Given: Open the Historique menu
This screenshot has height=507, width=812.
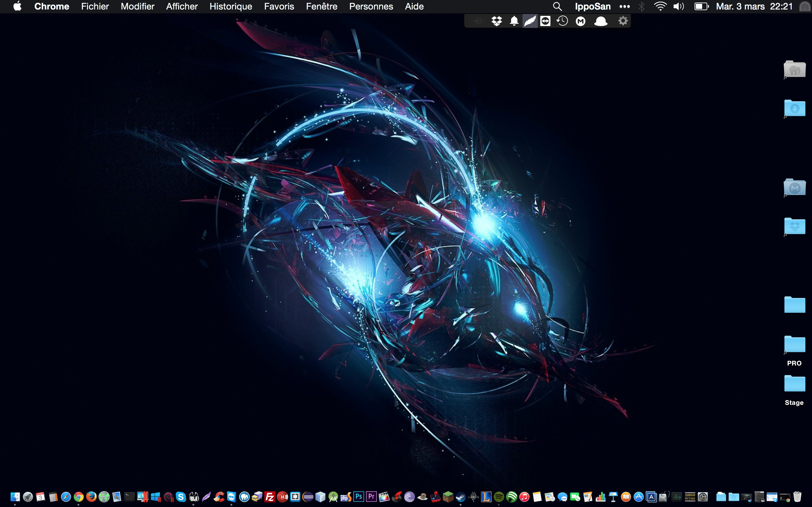Looking at the screenshot, I should [231, 6].
